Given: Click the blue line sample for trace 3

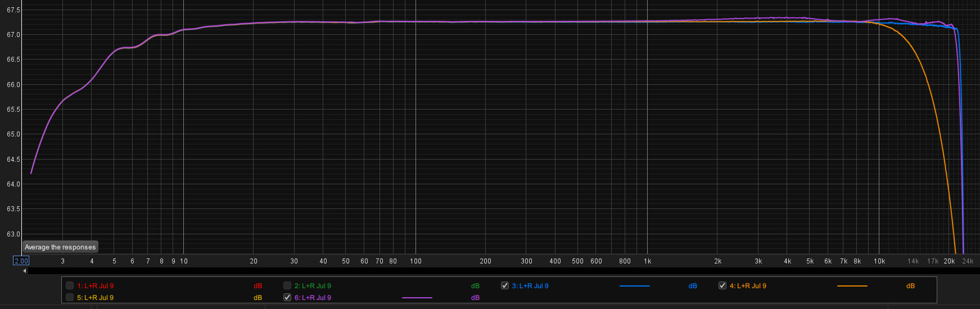Looking at the screenshot, I should 634,286.
